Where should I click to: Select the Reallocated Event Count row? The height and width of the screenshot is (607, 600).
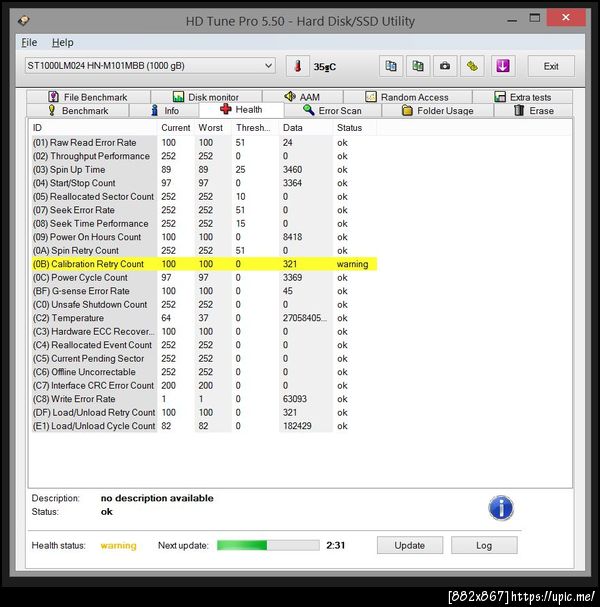[x=204, y=345]
